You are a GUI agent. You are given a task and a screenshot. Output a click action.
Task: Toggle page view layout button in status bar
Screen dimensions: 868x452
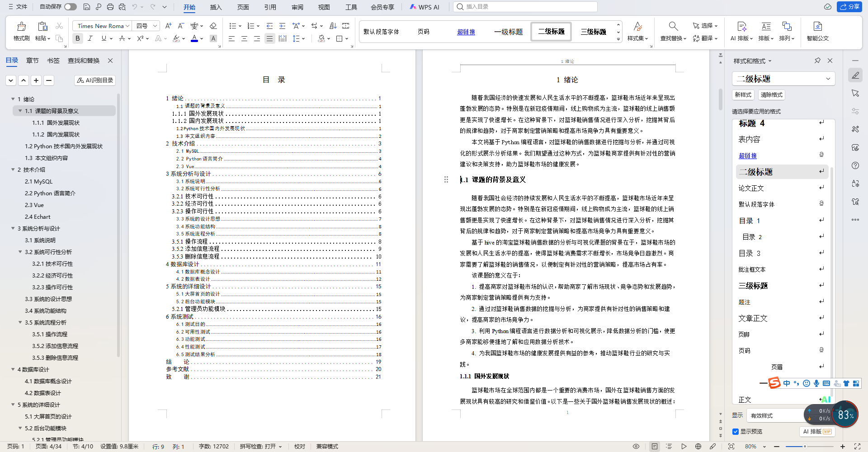pyautogui.click(x=655, y=447)
